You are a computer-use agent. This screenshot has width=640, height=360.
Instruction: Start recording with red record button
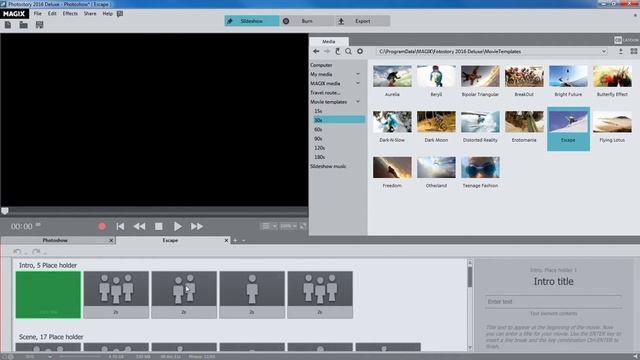102,227
